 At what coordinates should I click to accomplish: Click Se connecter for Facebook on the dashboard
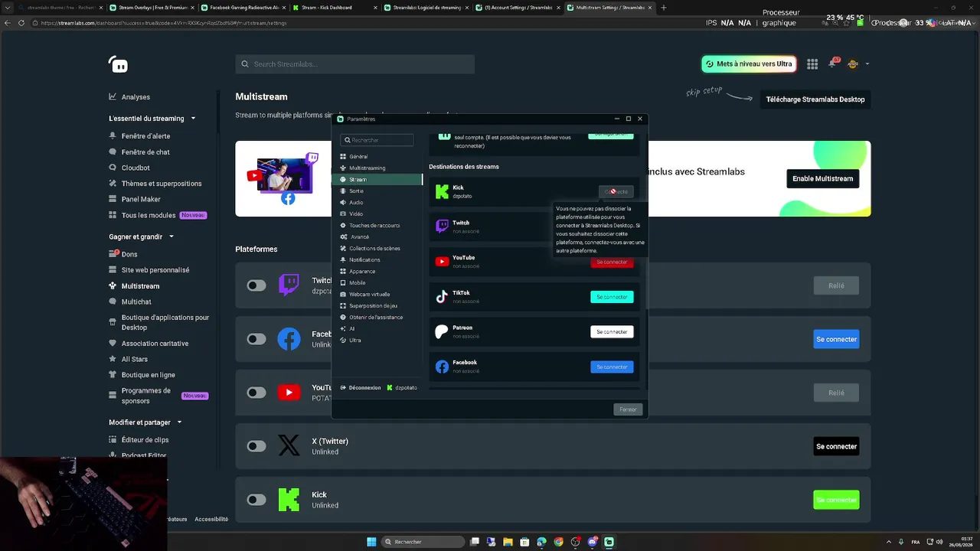(836, 339)
